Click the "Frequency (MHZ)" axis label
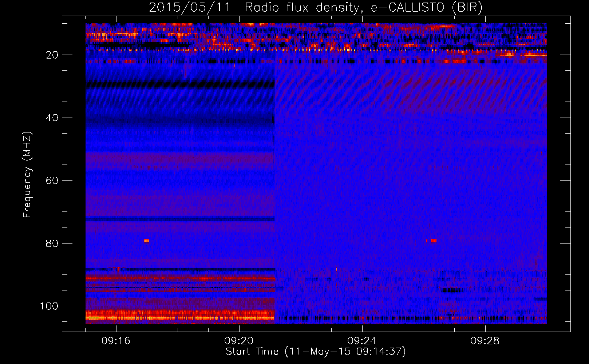Viewport: 589px width, 364px height. [x=27, y=175]
